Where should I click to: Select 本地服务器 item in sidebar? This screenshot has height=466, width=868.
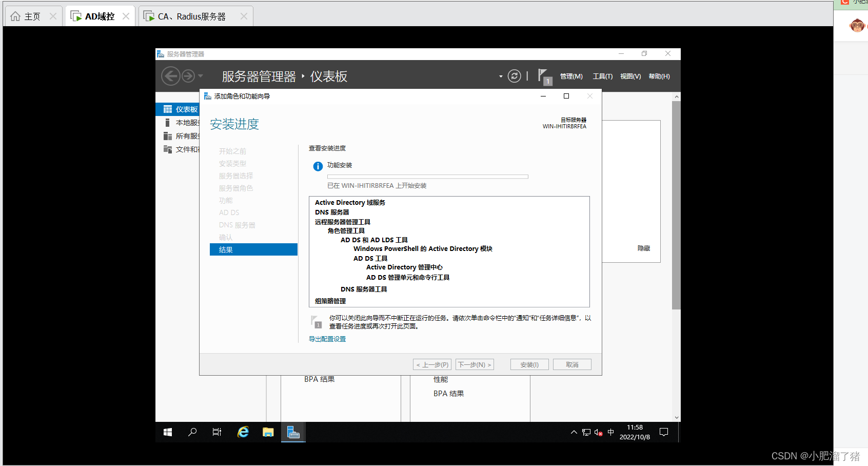[x=177, y=123]
